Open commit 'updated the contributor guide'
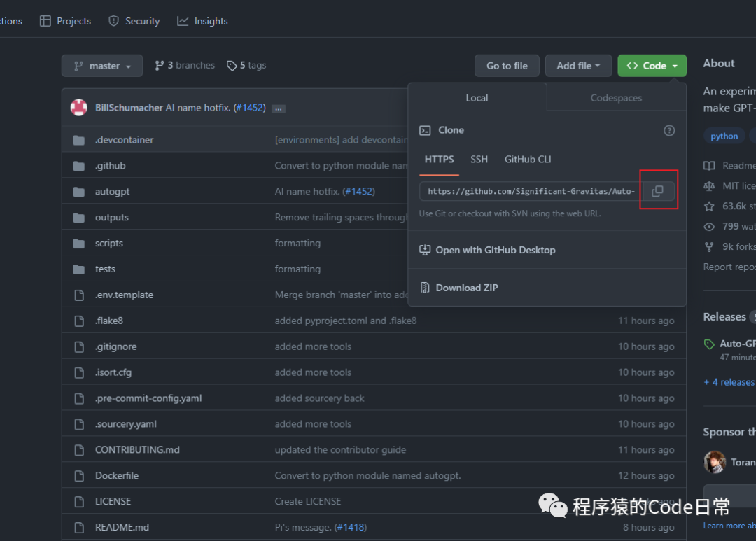 [x=340, y=450]
